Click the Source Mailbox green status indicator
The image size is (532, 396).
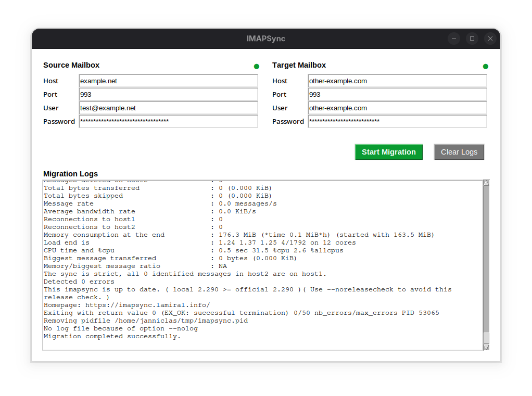257,67
